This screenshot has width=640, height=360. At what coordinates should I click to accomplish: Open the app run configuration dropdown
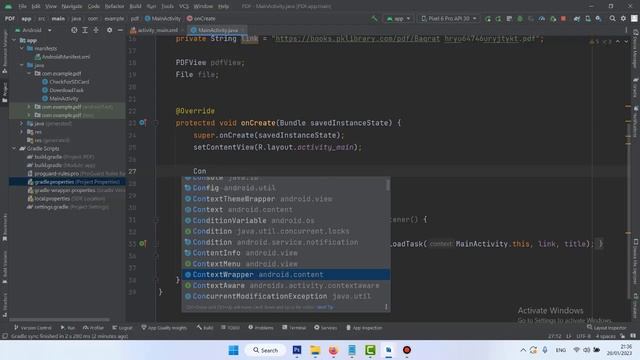pos(398,18)
